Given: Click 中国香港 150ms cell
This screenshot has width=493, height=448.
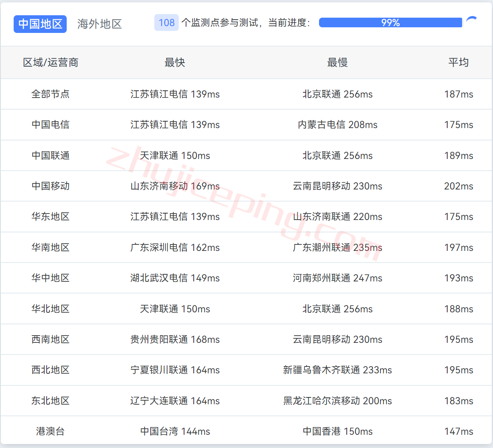Looking at the screenshot, I should [338, 431].
